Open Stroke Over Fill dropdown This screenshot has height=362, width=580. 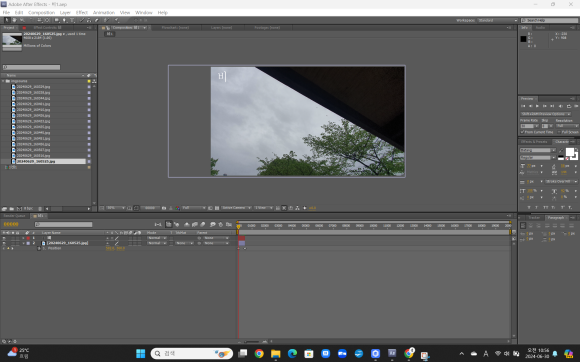[x=561, y=182]
